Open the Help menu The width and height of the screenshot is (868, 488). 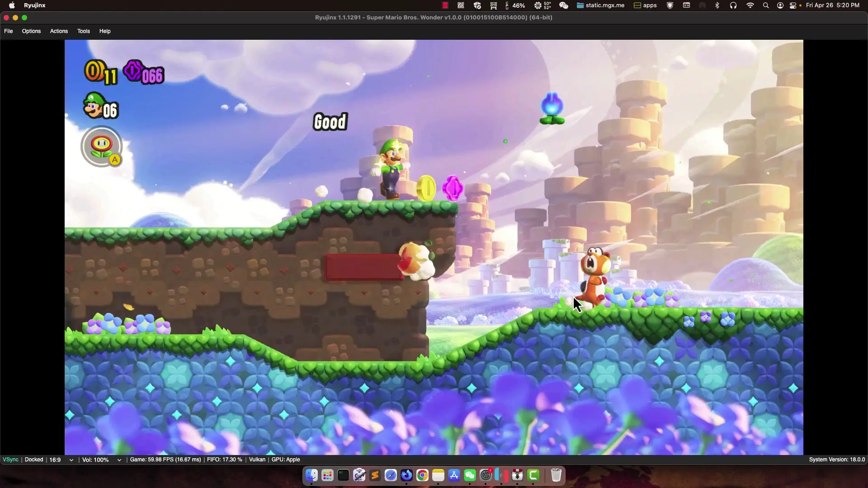[105, 31]
